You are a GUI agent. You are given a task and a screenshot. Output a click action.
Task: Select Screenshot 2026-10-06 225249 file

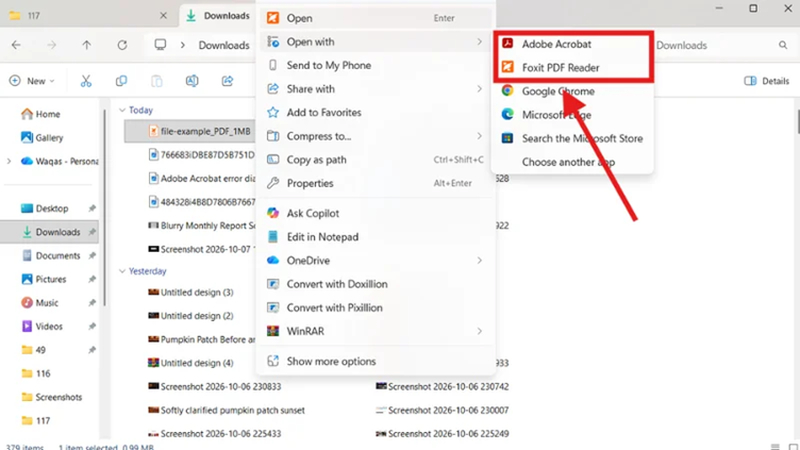coord(442,434)
